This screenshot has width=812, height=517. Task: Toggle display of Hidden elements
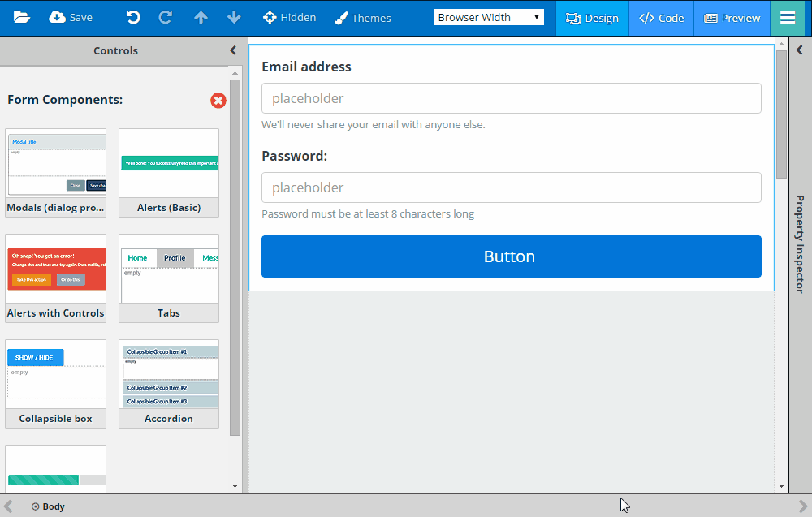point(289,17)
